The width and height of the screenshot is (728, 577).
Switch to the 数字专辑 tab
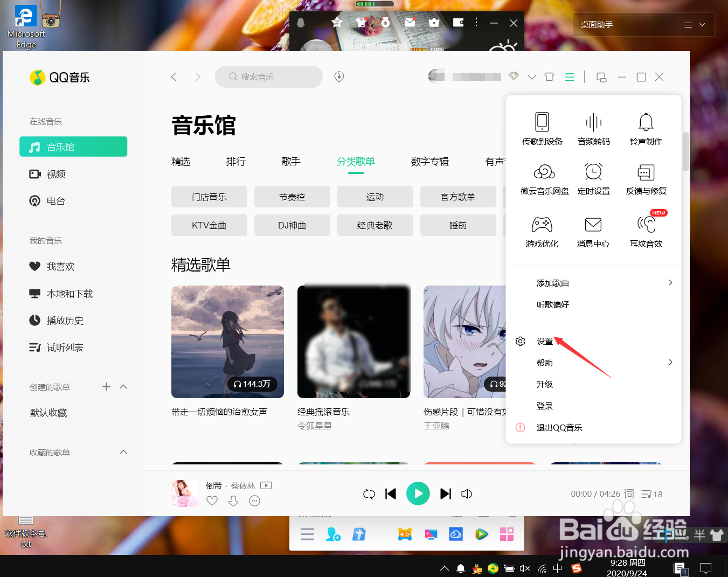point(429,162)
